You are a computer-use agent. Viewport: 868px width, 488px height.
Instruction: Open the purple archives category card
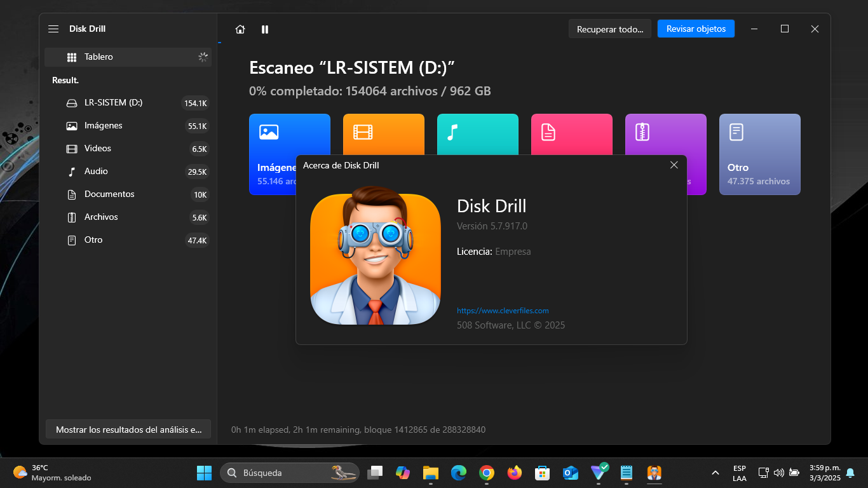click(x=666, y=134)
